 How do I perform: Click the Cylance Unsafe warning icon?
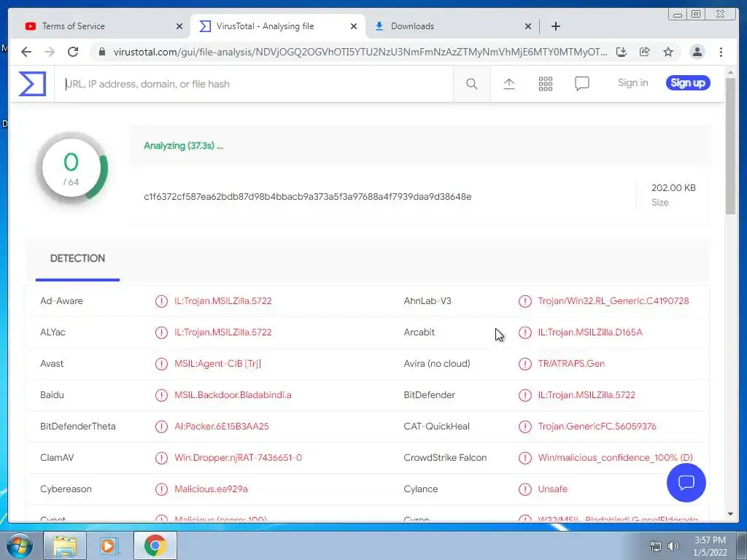[525, 489]
